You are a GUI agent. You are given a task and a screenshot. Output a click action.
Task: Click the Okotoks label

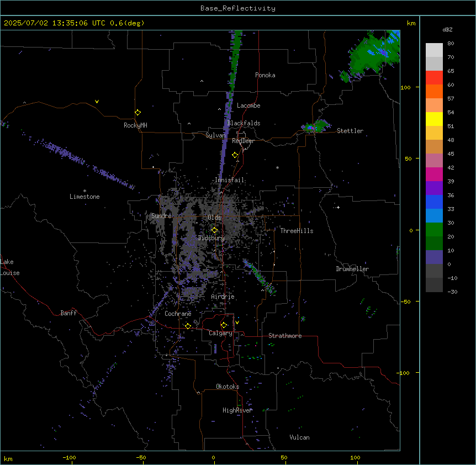[x=228, y=387]
